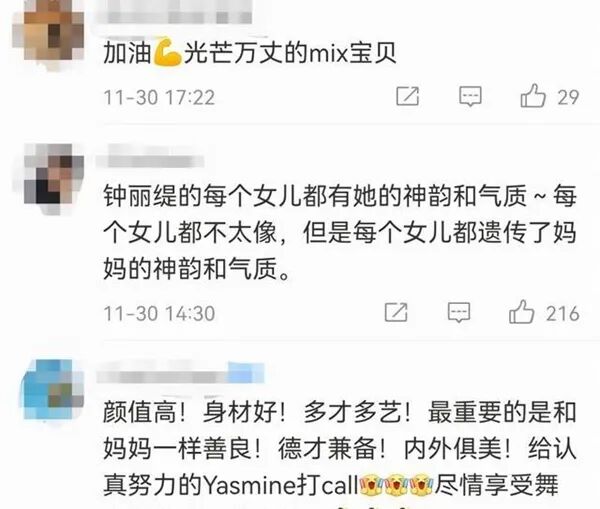Open the blurred username above 颜值高 comment
The height and width of the screenshot is (509, 600).
180,374
